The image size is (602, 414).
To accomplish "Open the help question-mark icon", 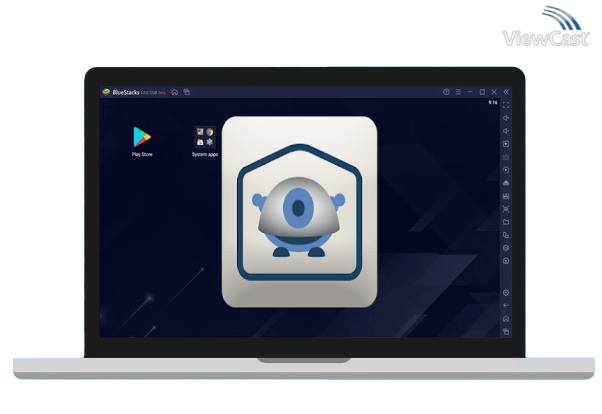I will tap(446, 92).
